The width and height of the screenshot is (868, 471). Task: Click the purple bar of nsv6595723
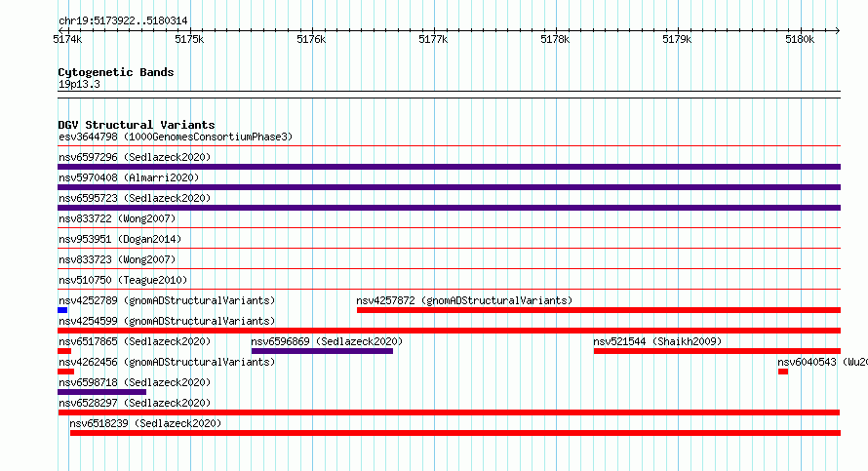click(449, 208)
